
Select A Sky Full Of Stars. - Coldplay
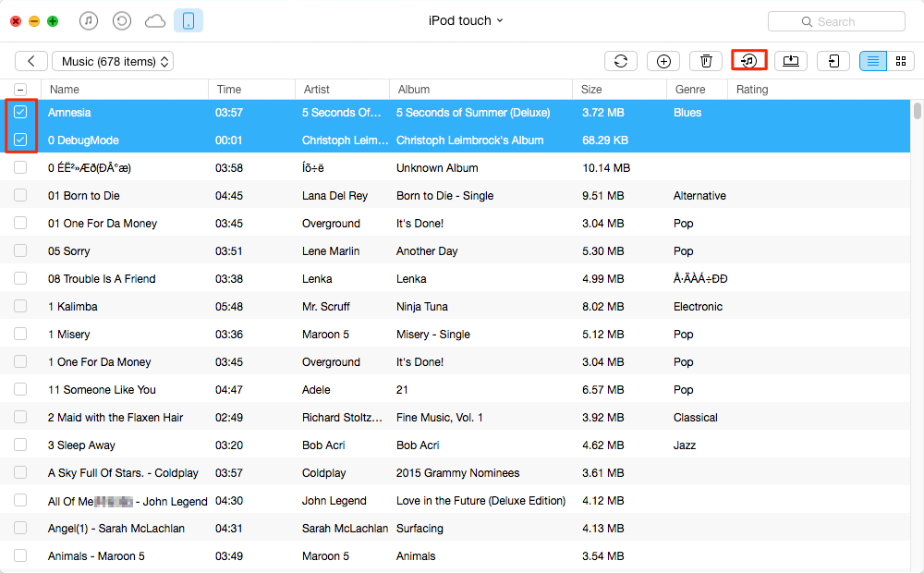click(x=123, y=473)
